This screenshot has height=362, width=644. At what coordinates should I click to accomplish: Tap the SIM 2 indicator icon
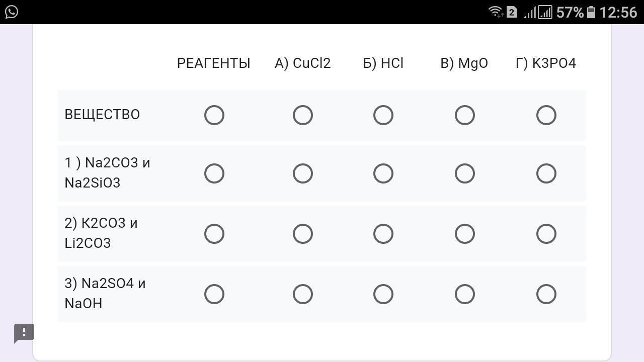pyautogui.click(x=512, y=12)
